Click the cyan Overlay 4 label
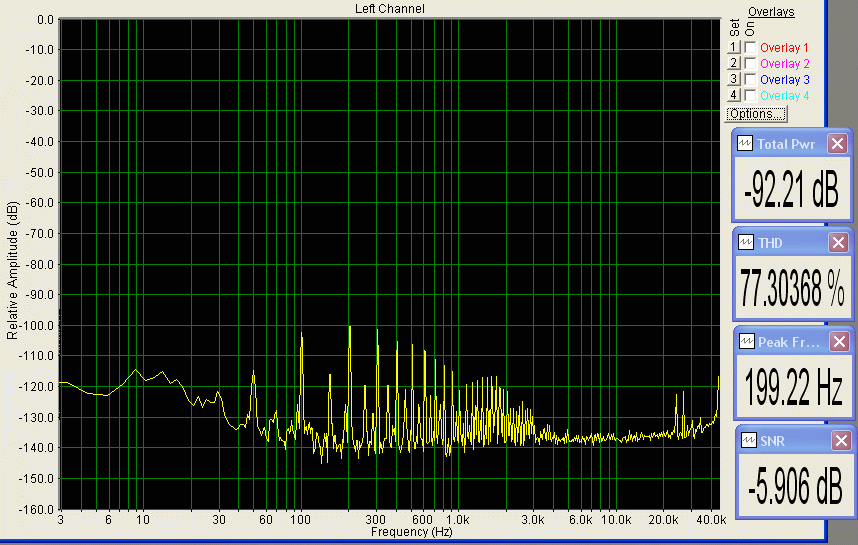858x545 pixels. coord(784,95)
